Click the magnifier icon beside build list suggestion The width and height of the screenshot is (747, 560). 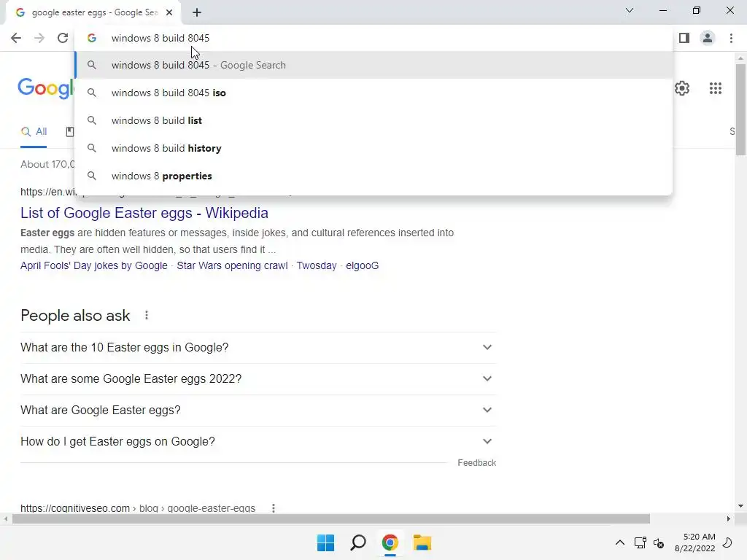click(92, 120)
